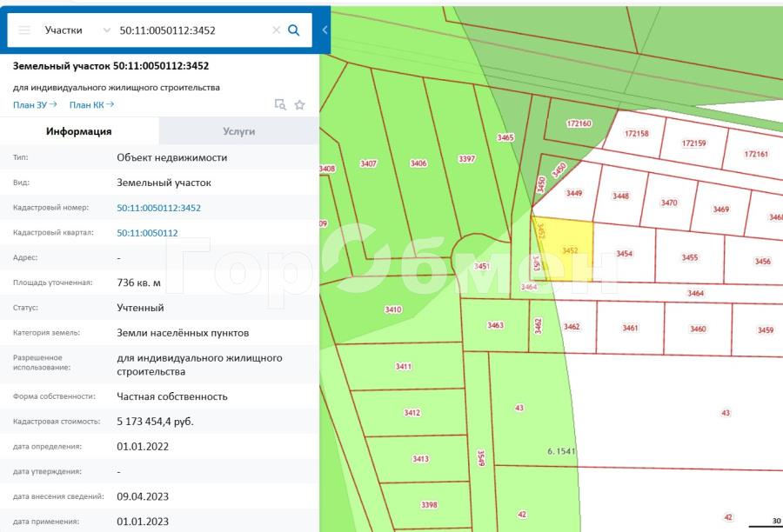This screenshot has width=783, height=532.
Task: Follow cadastral number 50:11:0050112:3452 link
Action: click(159, 208)
